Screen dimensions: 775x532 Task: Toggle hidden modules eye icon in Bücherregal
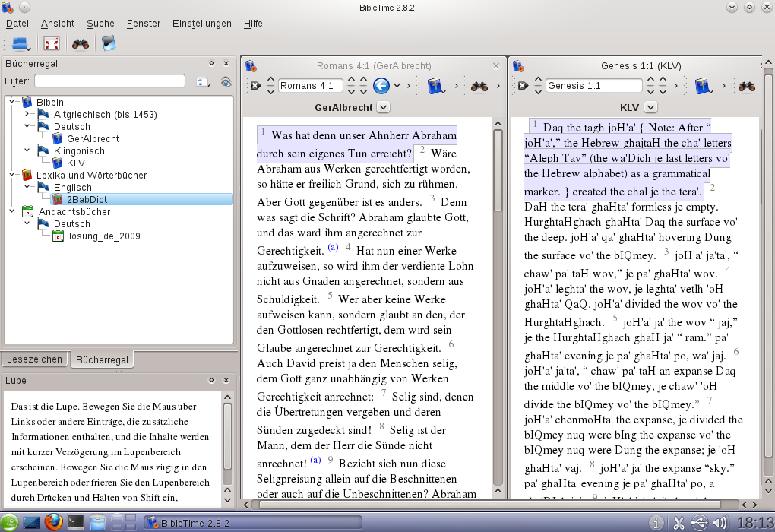[x=226, y=81]
